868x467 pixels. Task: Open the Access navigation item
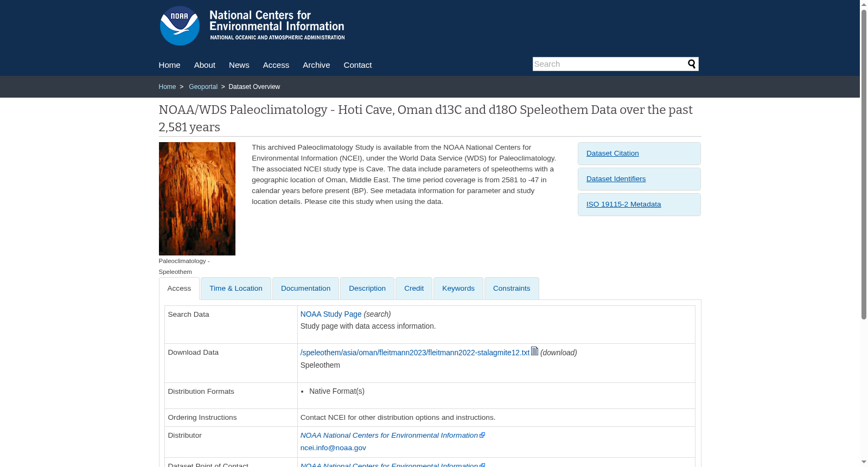pos(276,65)
